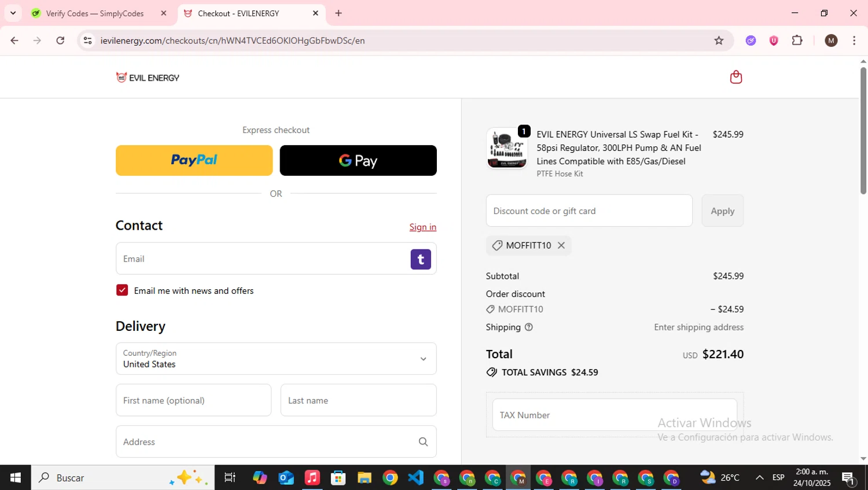The width and height of the screenshot is (868, 490).
Task: Click the ESP language indicator
Action: 778,478
